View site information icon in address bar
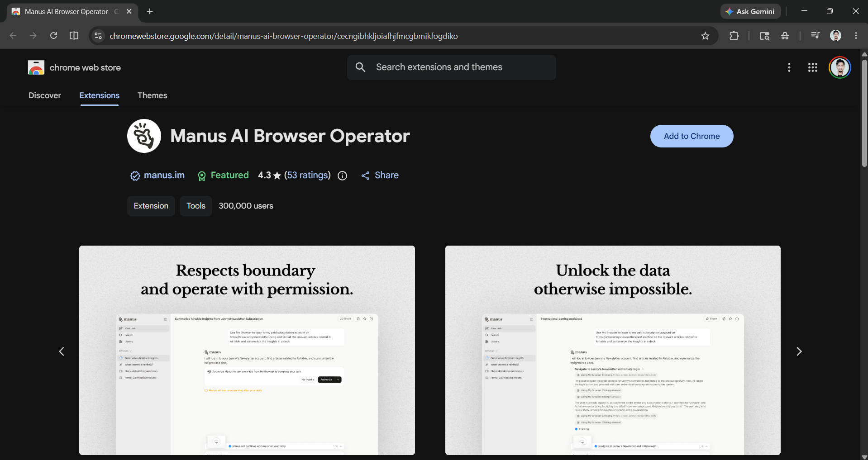Image resolution: width=868 pixels, height=460 pixels. (x=98, y=36)
